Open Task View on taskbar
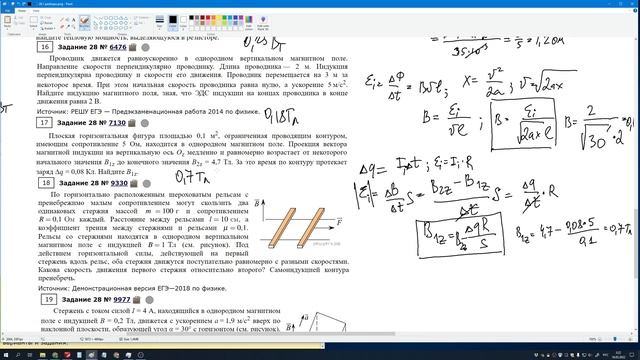Screen dimensions: 640x360 [x=30, y=355]
